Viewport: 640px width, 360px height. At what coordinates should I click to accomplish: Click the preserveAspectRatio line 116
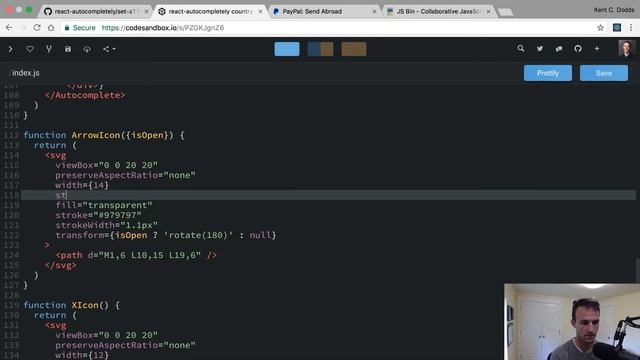pos(125,175)
